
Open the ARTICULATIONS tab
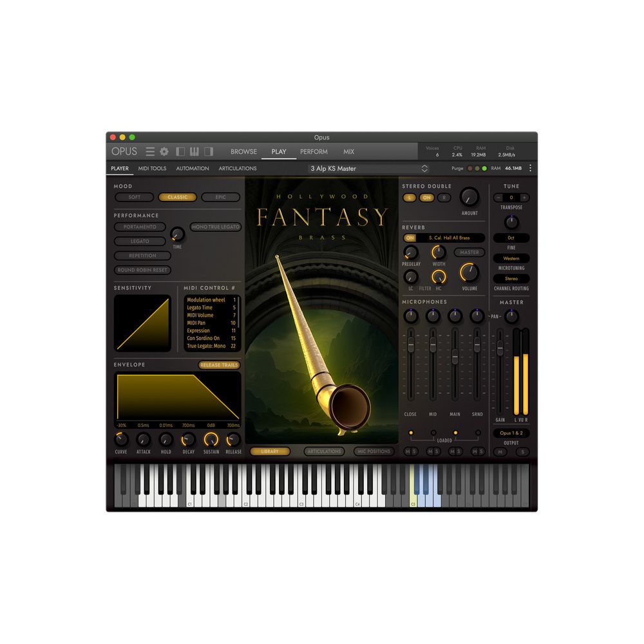238,168
